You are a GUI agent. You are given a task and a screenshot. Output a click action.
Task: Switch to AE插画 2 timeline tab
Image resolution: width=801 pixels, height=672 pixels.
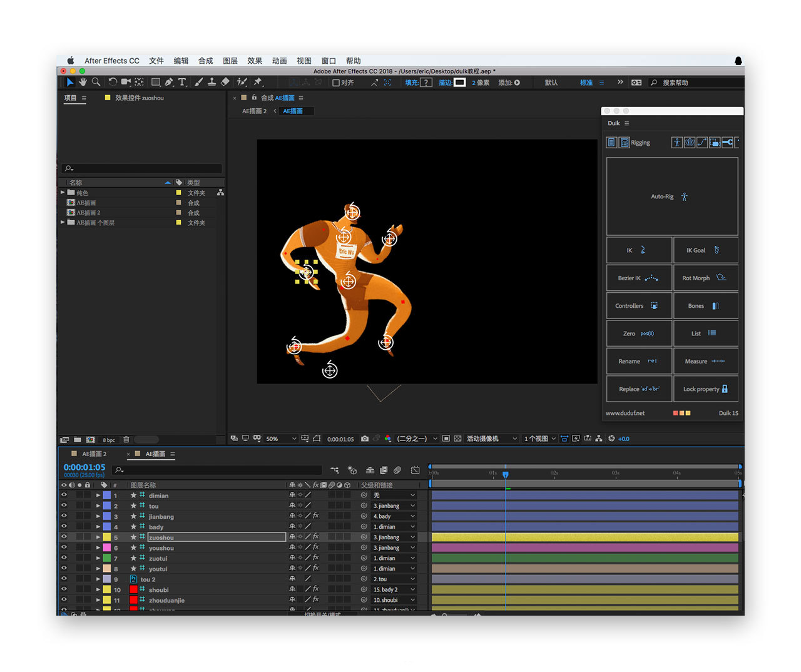pyautogui.click(x=94, y=454)
